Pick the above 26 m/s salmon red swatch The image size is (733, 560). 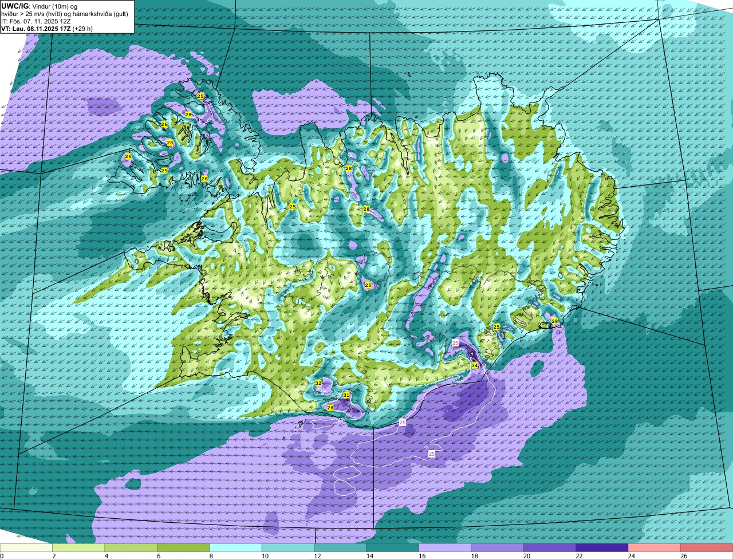(707, 547)
